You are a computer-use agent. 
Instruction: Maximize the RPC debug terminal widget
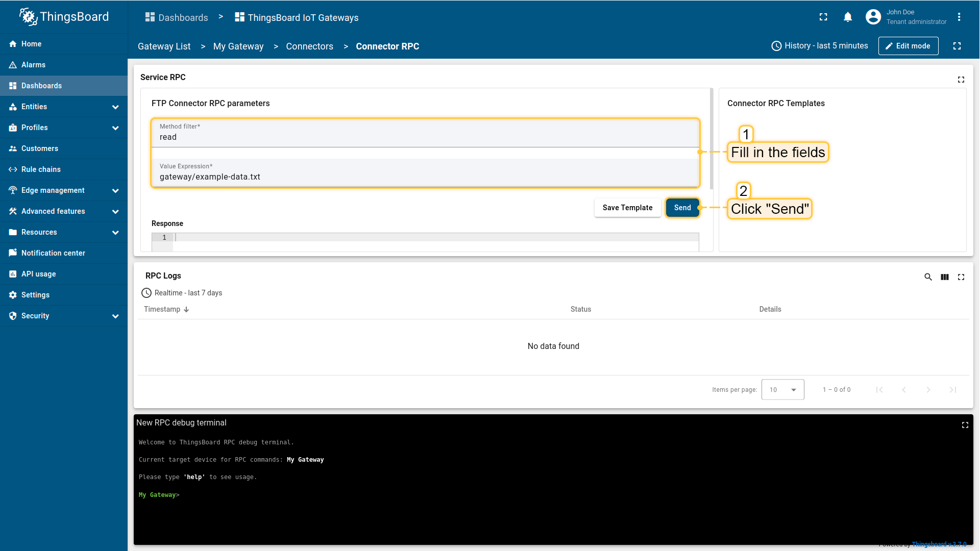(965, 425)
